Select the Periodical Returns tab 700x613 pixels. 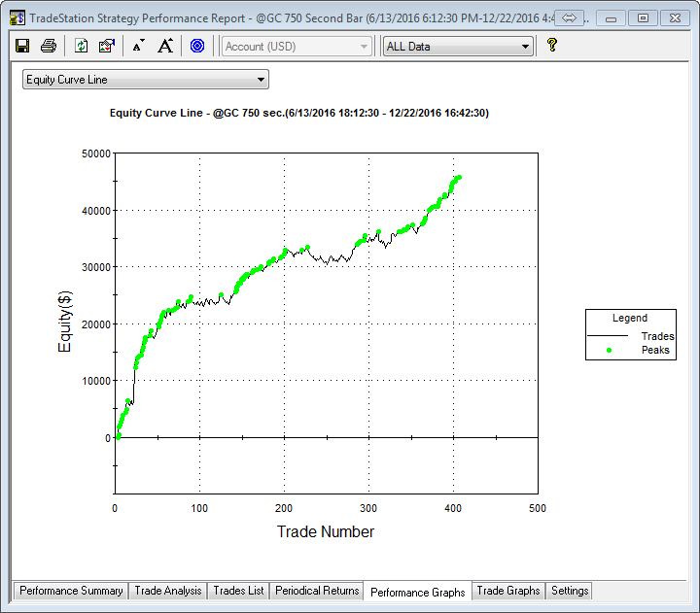coord(317,591)
